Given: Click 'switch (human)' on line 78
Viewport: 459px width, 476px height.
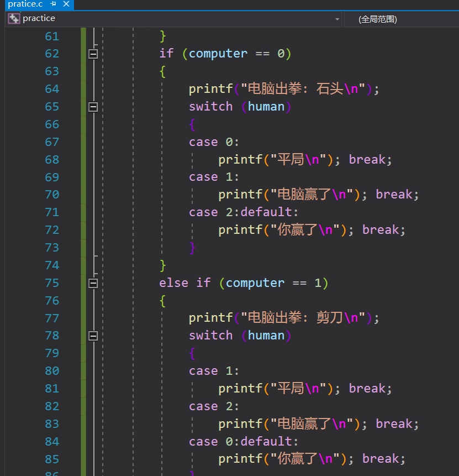Looking at the screenshot, I should click(x=240, y=336).
